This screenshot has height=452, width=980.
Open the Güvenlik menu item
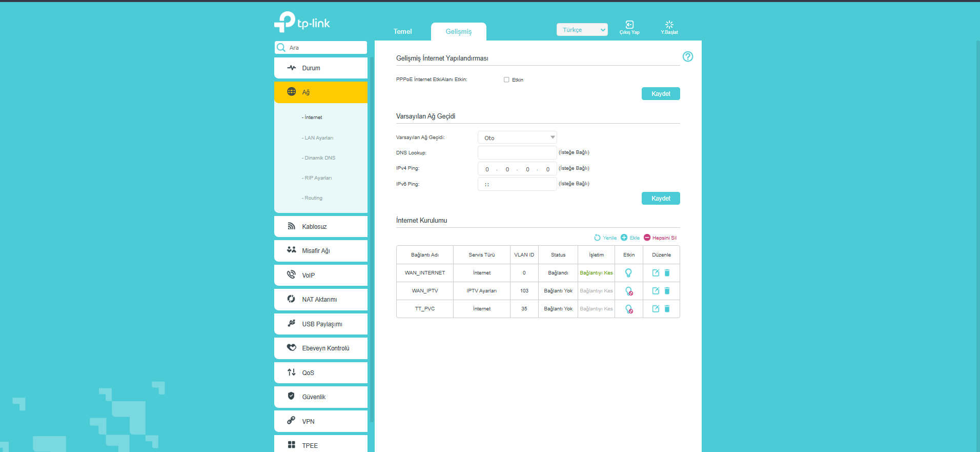[x=321, y=397]
